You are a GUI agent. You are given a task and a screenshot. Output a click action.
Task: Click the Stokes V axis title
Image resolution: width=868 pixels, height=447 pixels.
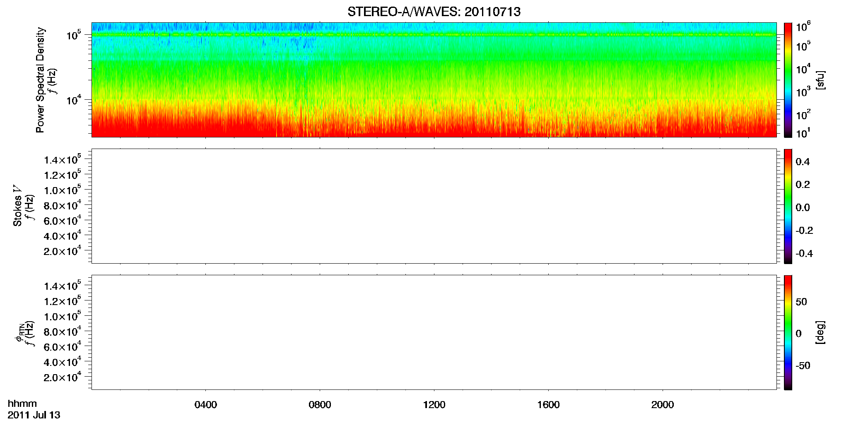pyautogui.click(x=17, y=206)
